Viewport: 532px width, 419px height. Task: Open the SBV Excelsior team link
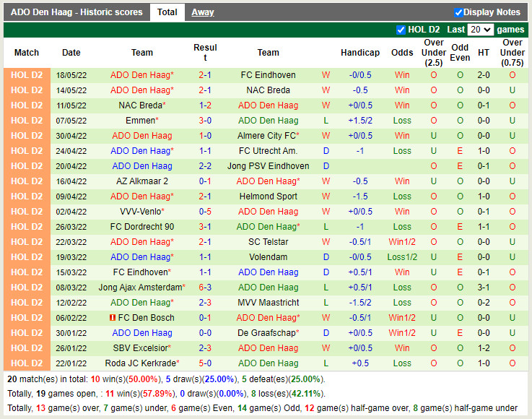click(140, 348)
